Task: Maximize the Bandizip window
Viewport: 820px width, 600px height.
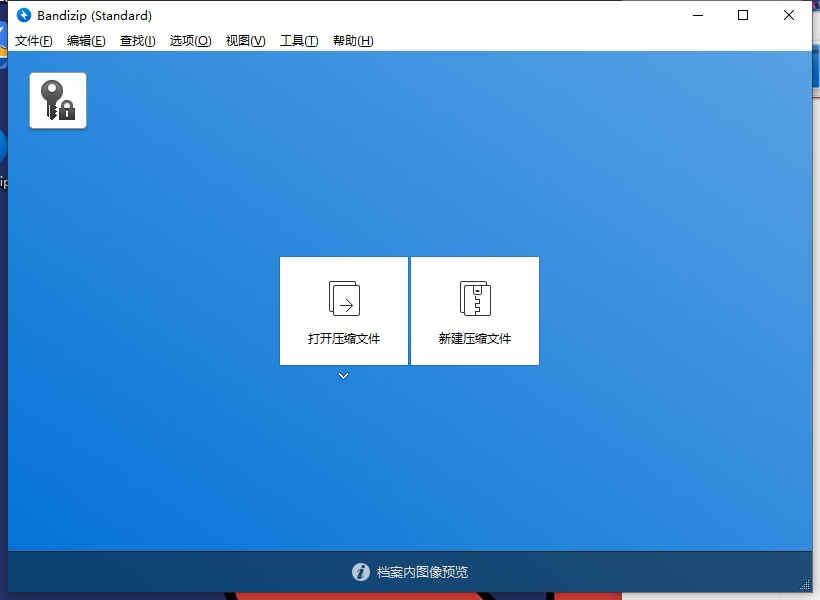Action: point(743,15)
